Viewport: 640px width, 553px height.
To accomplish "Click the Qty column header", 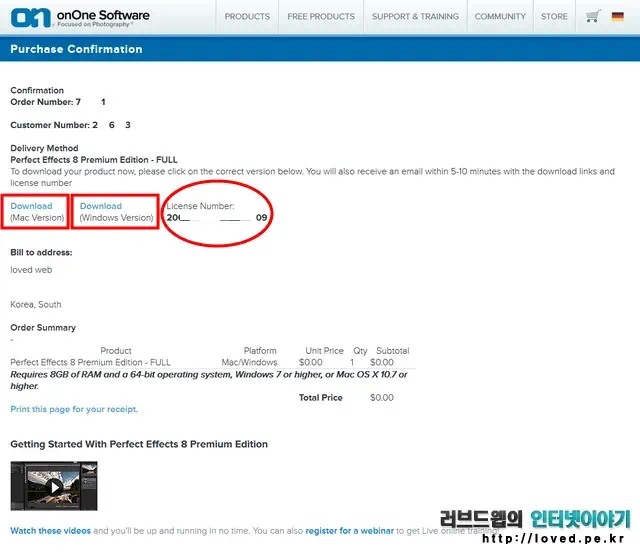I will 360,351.
